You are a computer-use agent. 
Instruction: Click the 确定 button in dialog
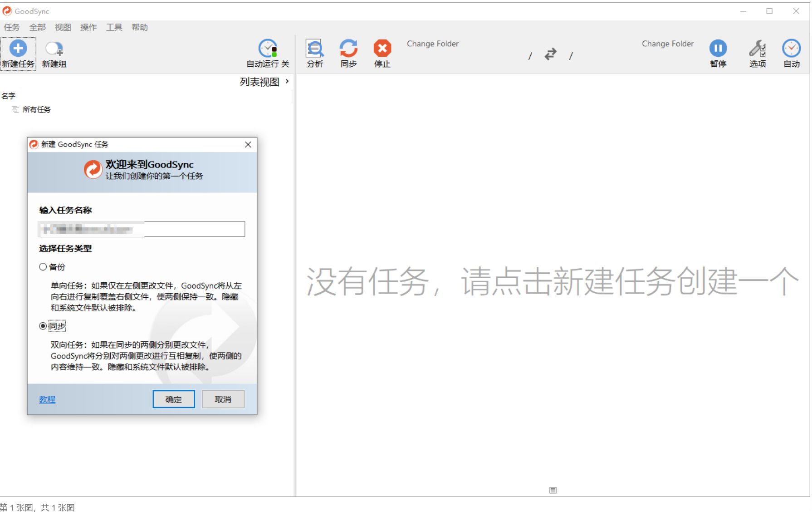(174, 399)
